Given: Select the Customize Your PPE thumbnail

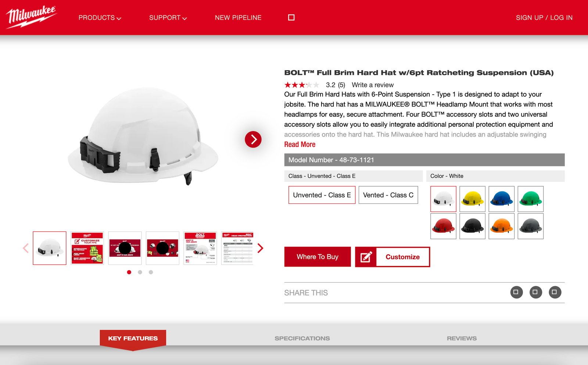Looking at the screenshot, I should 87,248.
